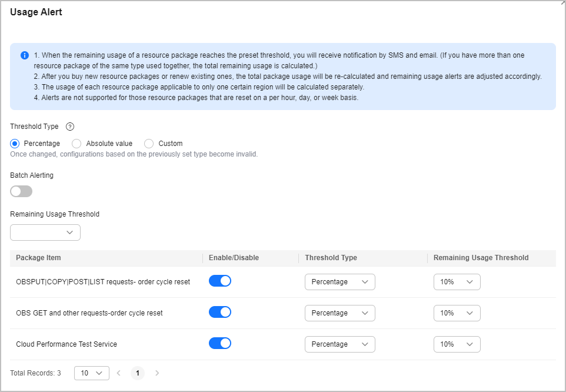
Task: Open Threshold Type dropdown for OBSPUT row
Action: point(340,282)
